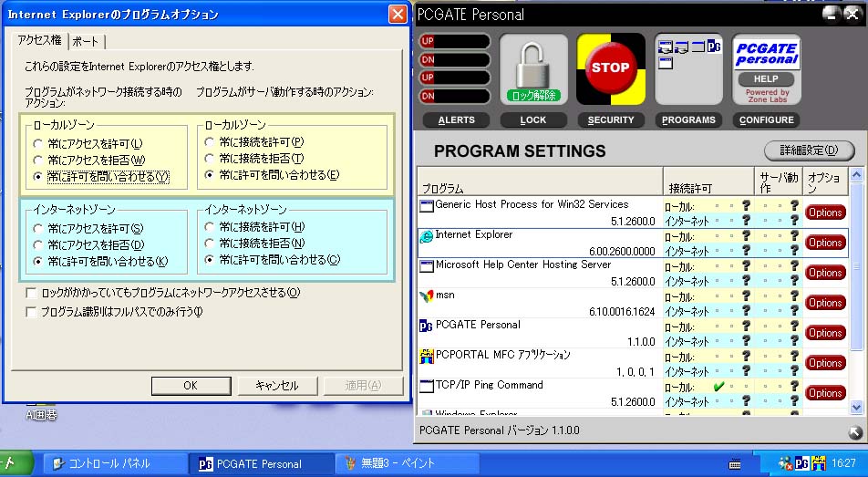Click the castle tray icon near clock
Image resolution: width=868 pixels, height=477 pixels.
point(818,463)
